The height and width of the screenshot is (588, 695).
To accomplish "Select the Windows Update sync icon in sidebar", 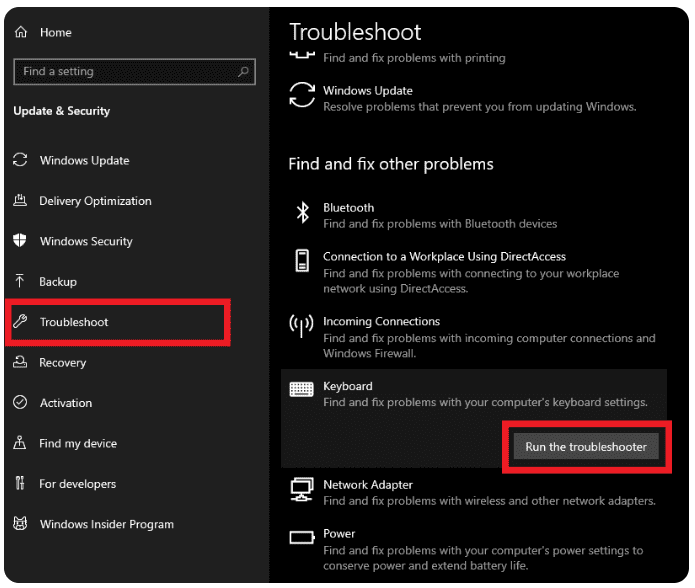I will click(x=20, y=160).
